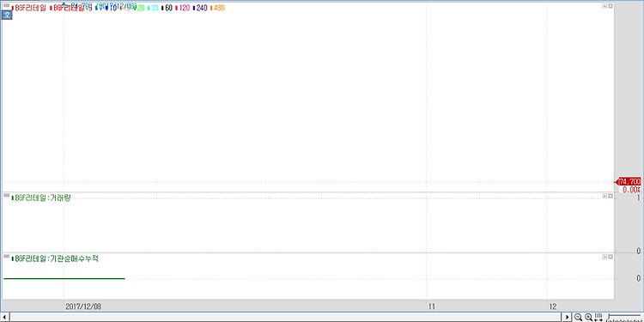This screenshot has height=322, width=644.
Task: Click the first BGF리테일 price legend label
Action: [x=29, y=9]
